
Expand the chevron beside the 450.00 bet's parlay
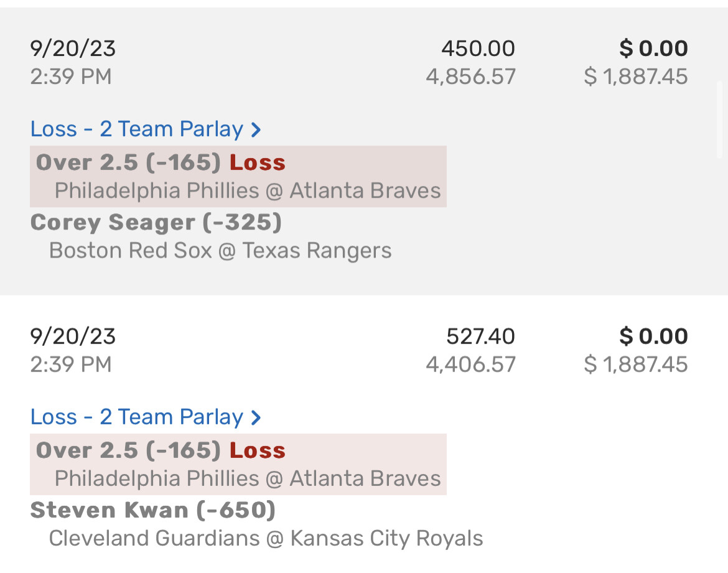point(255,129)
